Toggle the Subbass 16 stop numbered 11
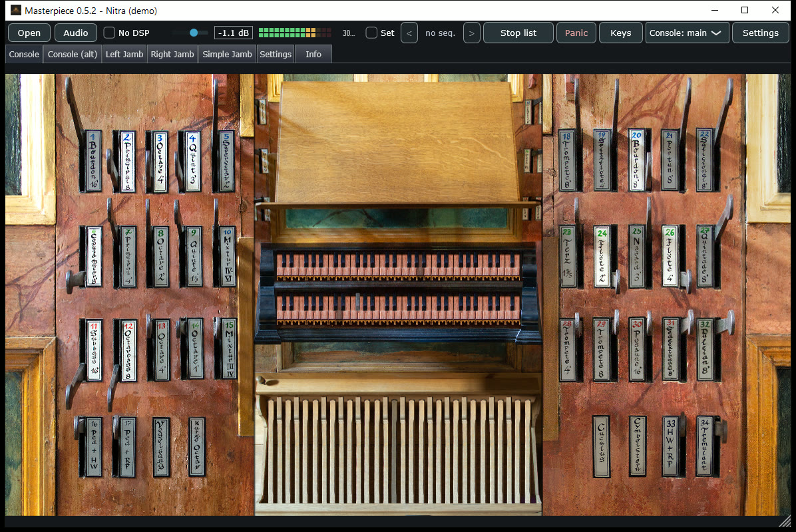This screenshot has width=796, height=532. tap(94, 350)
